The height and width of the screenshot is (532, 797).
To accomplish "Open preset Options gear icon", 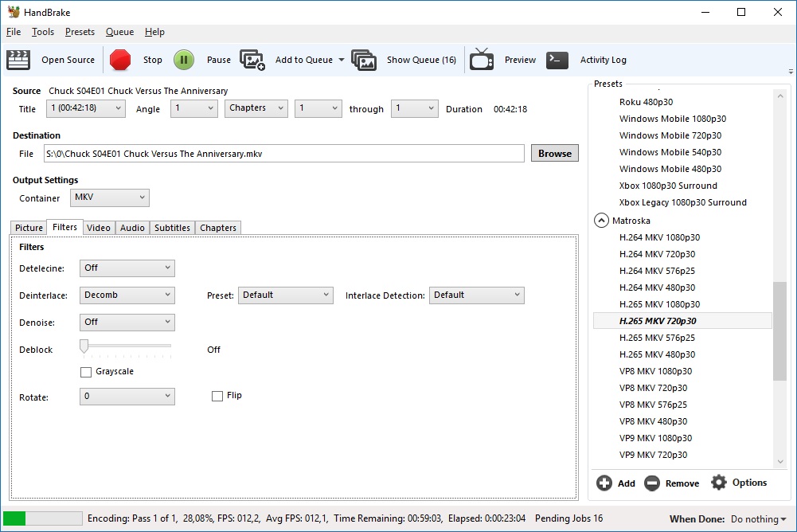I will click(x=719, y=483).
